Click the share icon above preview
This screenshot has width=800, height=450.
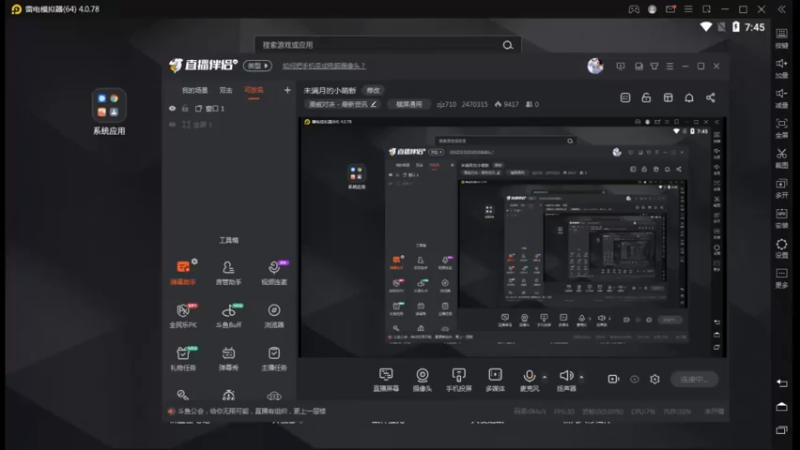click(710, 98)
